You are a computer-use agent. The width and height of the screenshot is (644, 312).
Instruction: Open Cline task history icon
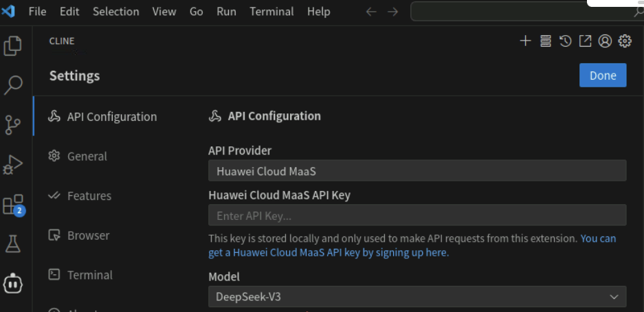(x=565, y=41)
